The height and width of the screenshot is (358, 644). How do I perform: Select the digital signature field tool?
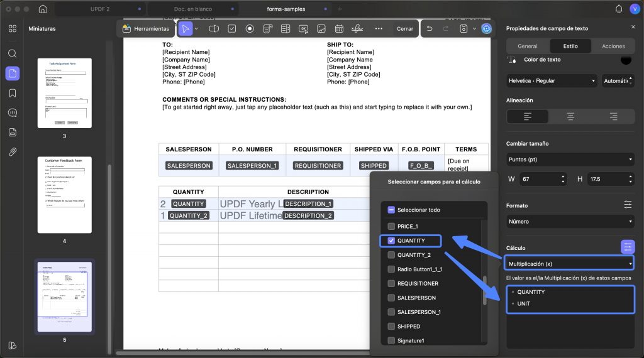click(357, 29)
